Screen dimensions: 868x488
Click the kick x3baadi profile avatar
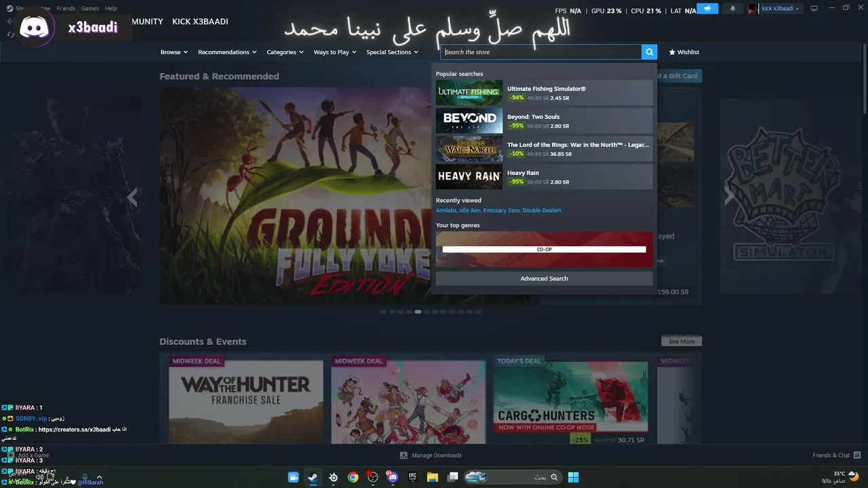(753, 9)
